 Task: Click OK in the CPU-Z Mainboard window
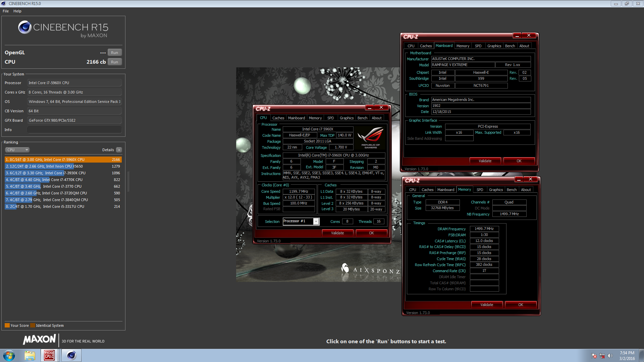519,161
